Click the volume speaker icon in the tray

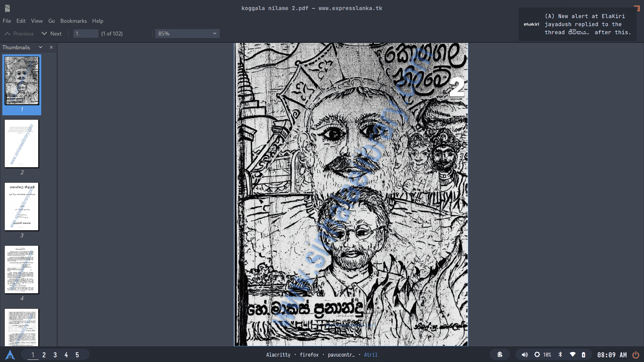[x=525, y=355]
